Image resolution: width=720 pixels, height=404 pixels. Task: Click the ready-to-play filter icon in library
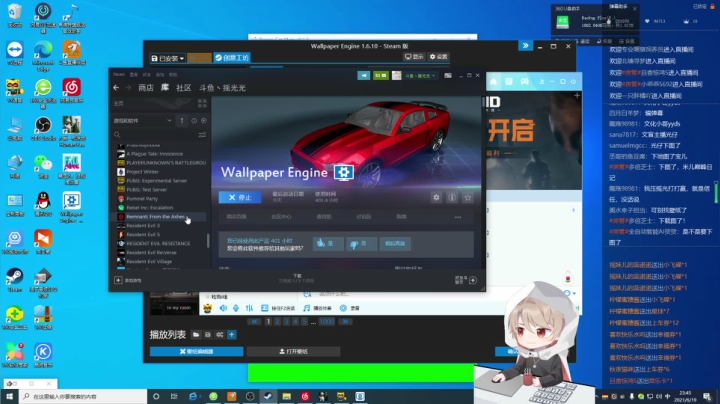pos(203,121)
